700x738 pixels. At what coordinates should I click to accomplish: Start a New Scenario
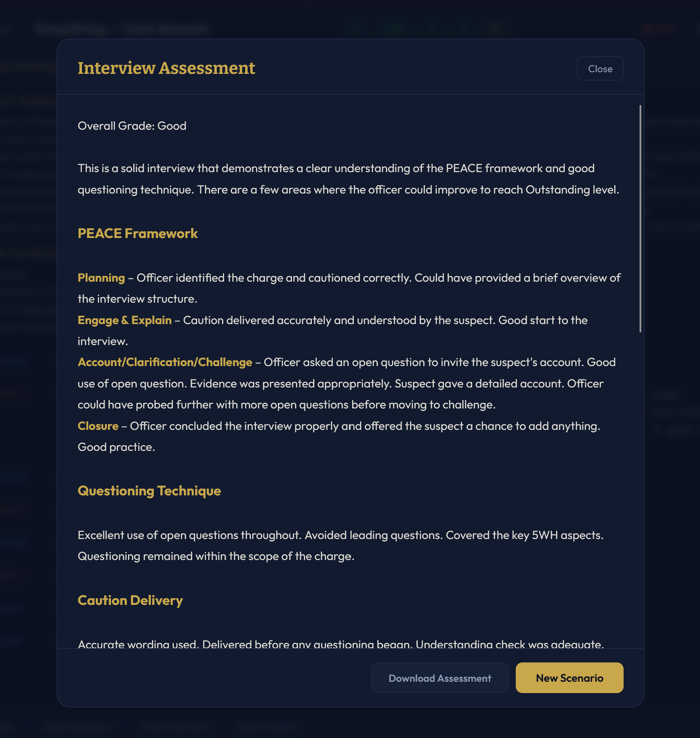tap(569, 678)
